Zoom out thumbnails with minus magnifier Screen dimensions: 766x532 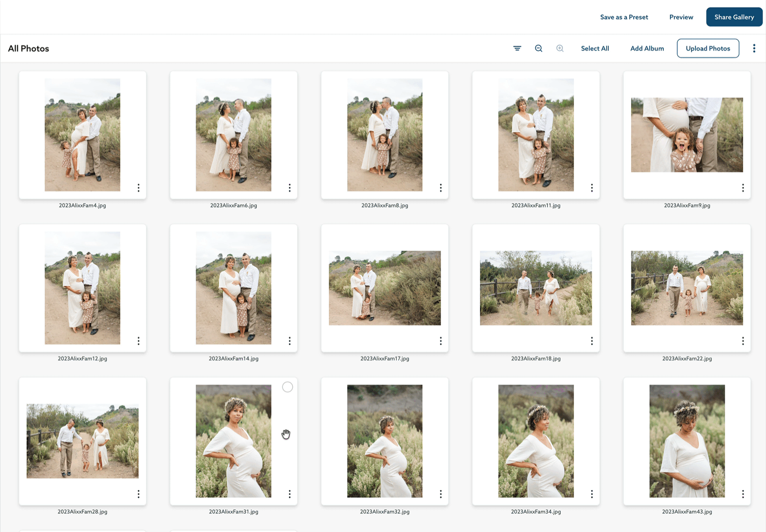[538, 49]
